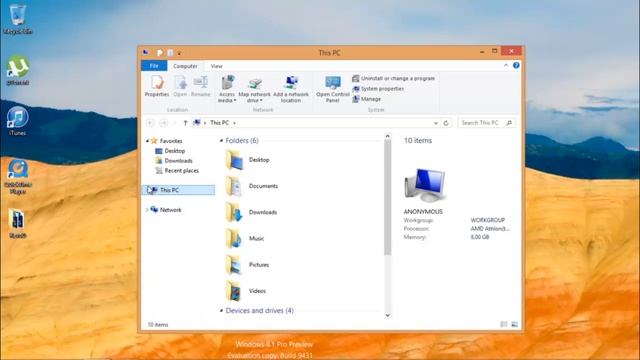Open the Recycle Bin desktop icon
Viewport: 640px width, 360px height.
click(x=17, y=19)
